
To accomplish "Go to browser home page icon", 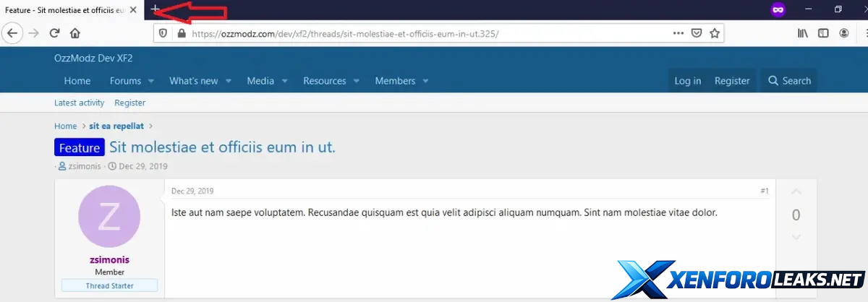I will click(75, 33).
